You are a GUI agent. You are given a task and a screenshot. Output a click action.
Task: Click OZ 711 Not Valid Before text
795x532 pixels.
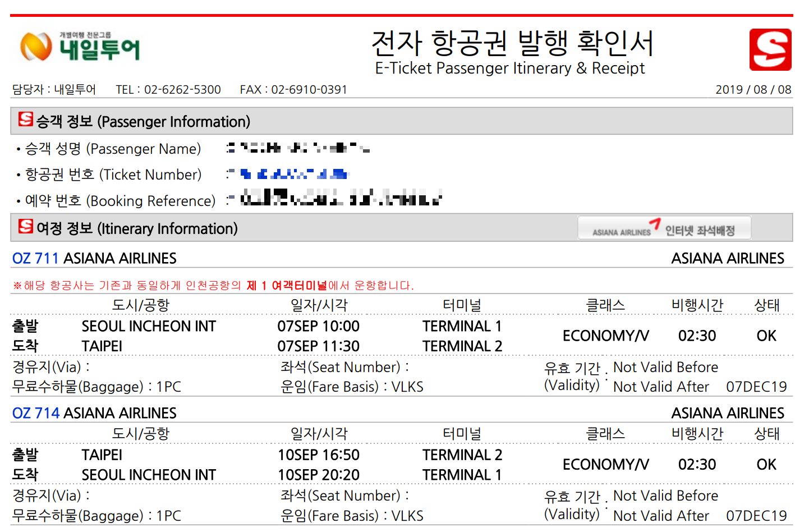click(x=666, y=367)
